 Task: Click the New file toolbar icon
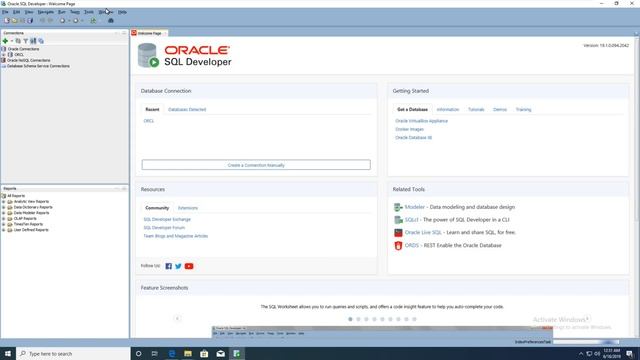7,20
